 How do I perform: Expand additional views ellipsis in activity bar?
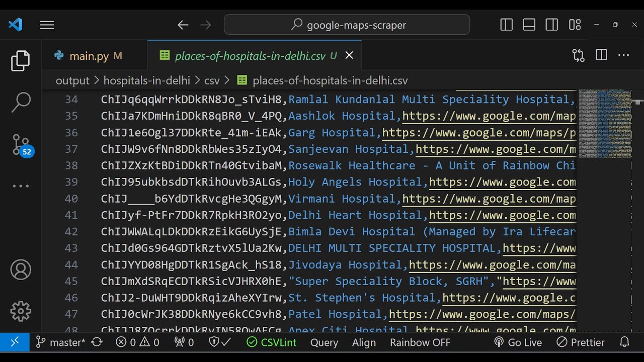click(x=21, y=186)
